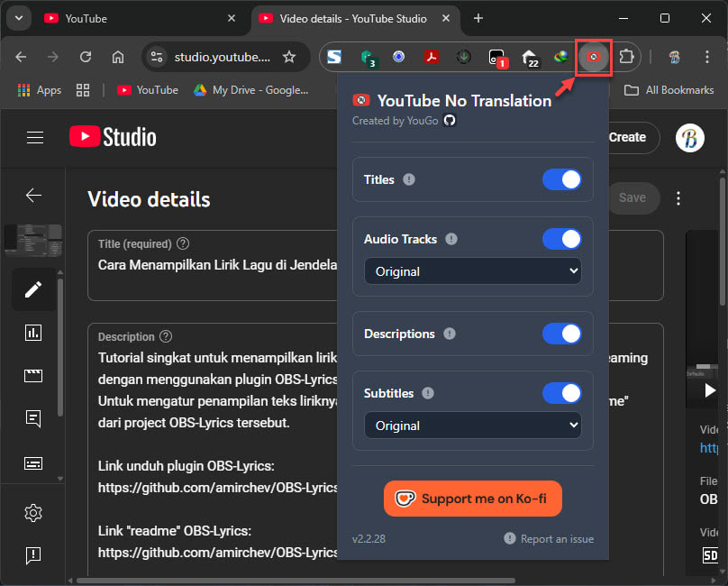
Task: Open the Chrome three-dot menu
Action: coord(706,57)
